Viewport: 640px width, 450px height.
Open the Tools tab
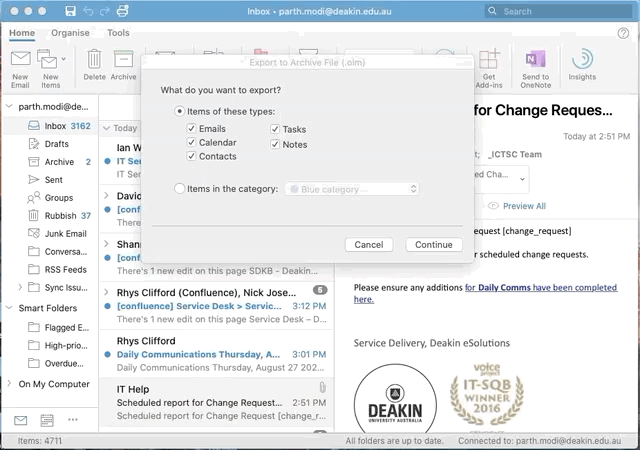click(118, 33)
